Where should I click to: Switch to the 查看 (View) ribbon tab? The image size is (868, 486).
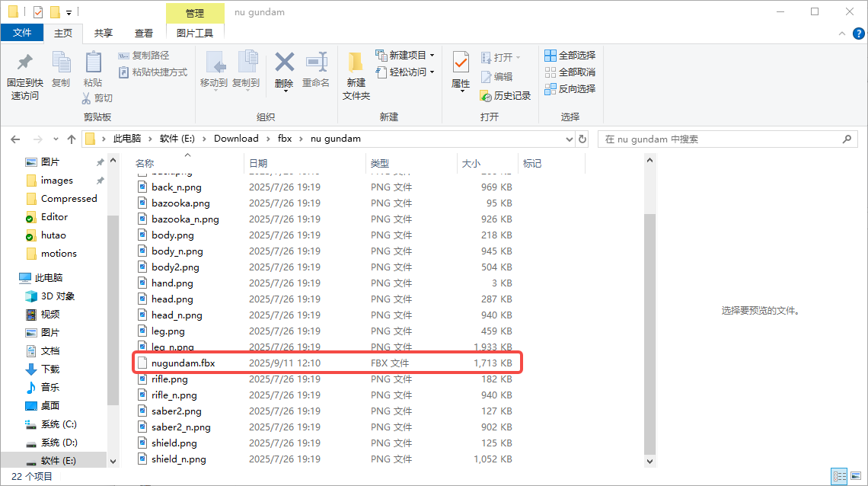coord(144,34)
